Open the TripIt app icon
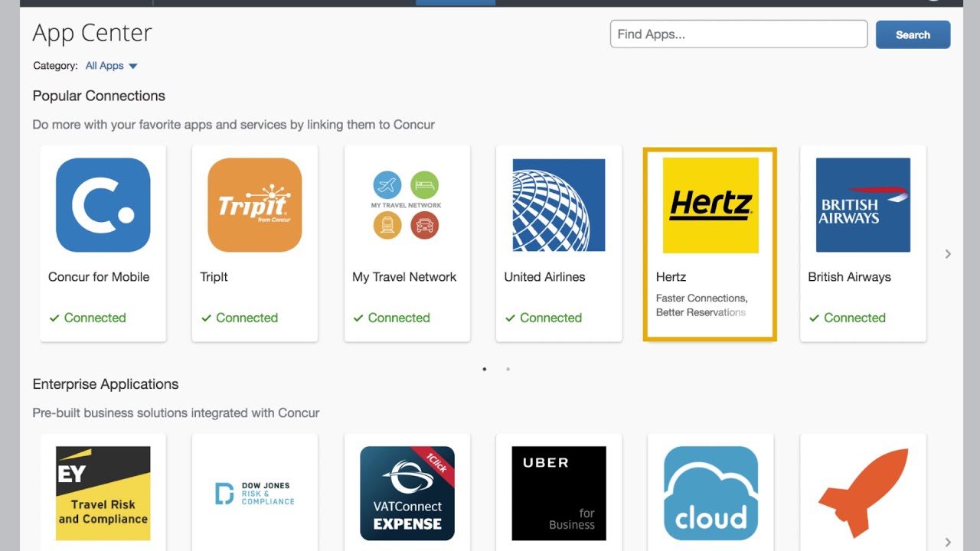 pyautogui.click(x=255, y=205)
